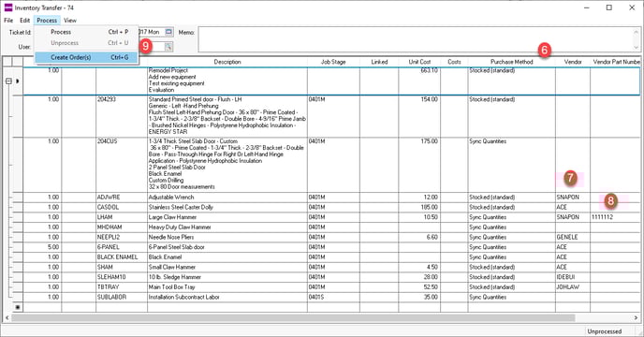Click the horizontal scrollbar right arrow
This screenshot has width=644, height=337.
pos(636,318)
